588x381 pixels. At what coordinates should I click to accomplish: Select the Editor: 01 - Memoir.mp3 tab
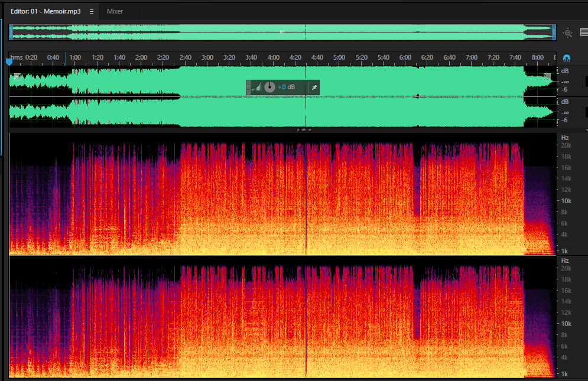pos(46,11)
